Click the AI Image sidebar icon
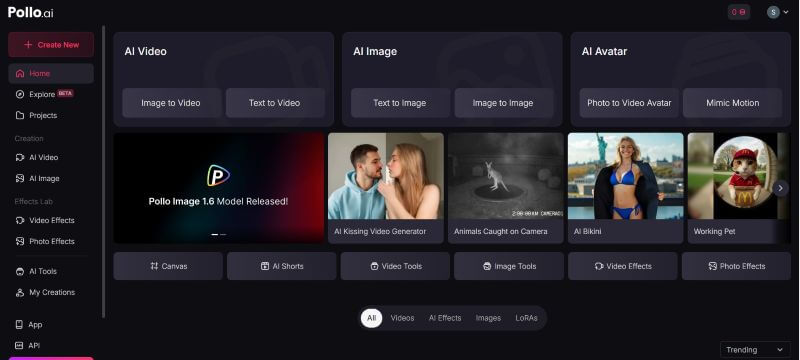Viewport: 800px width, 360px height. (20, 178)
